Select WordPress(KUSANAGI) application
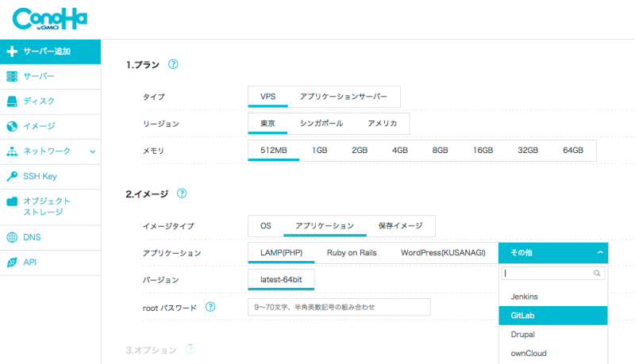This screenshot has height=364, width=635. click(444, 253)
